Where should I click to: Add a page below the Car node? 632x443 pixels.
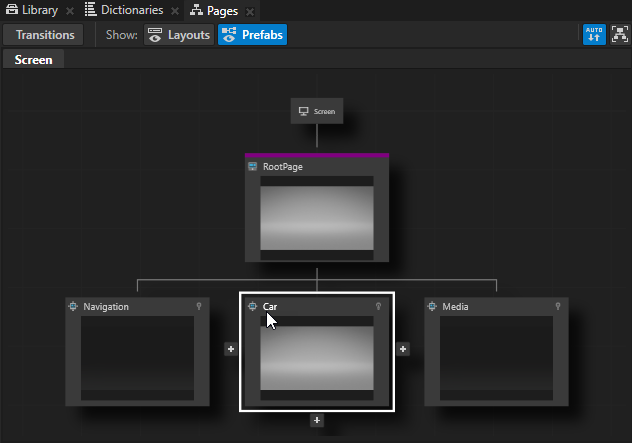coord(317,421)
